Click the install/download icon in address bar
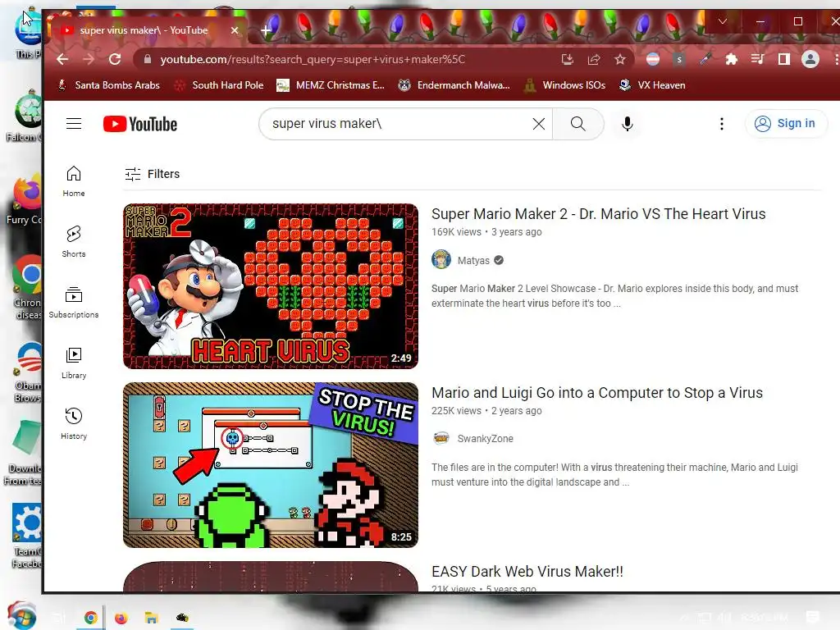 pyautogui.click(x=568, y=59)
